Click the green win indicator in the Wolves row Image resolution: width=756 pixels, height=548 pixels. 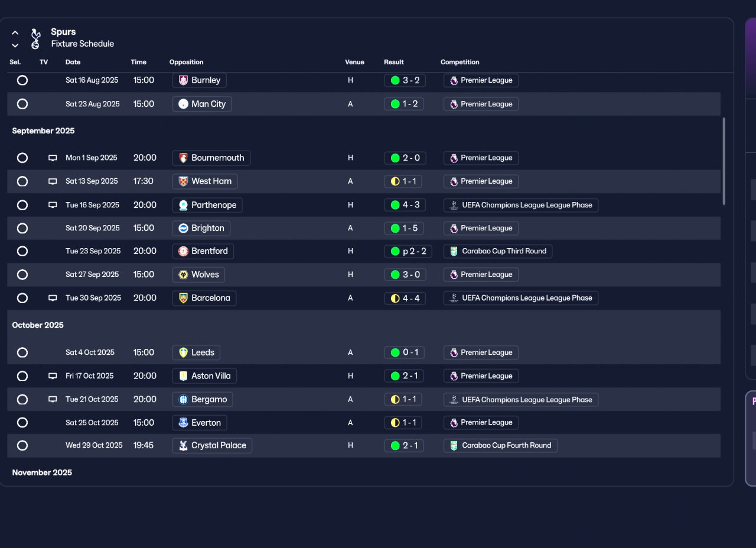pyautogui.click(x=395, y=275)
